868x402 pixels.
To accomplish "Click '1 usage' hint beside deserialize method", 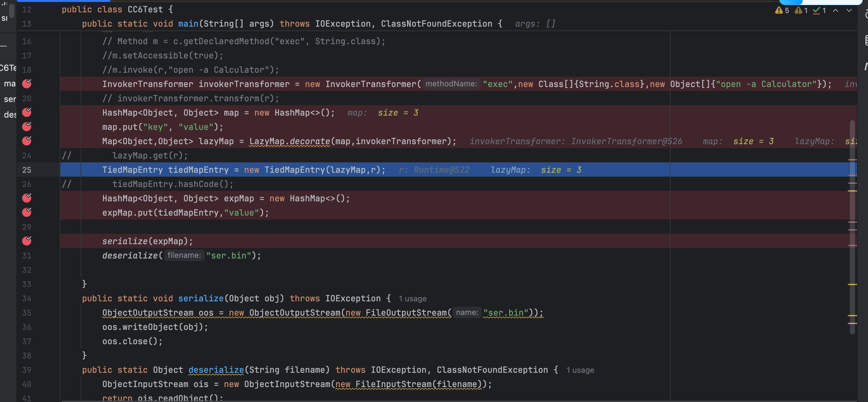I will [580, 370].
